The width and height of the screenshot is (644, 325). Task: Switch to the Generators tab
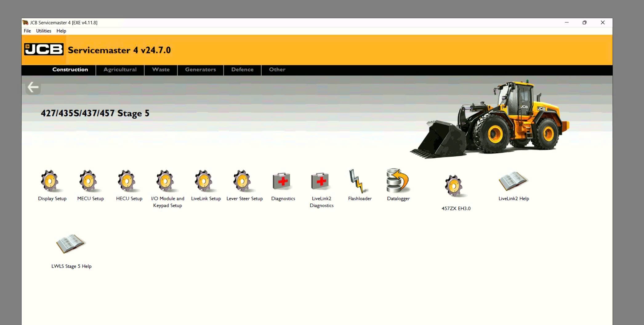coord(200,70)
